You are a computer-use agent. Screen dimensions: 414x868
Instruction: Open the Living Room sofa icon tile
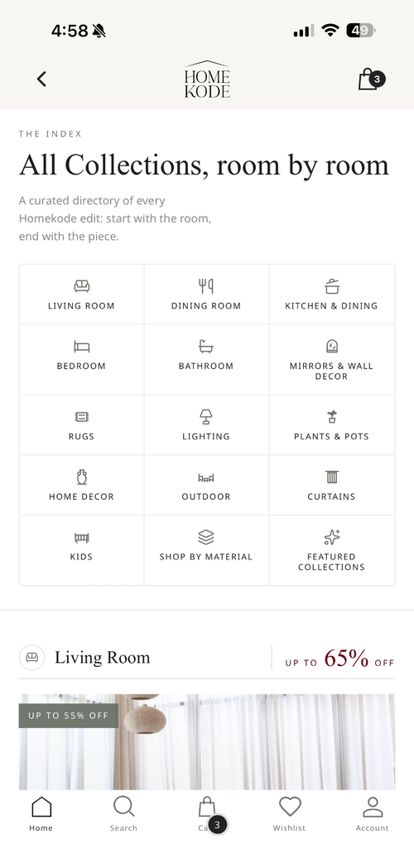click(81, 295)
